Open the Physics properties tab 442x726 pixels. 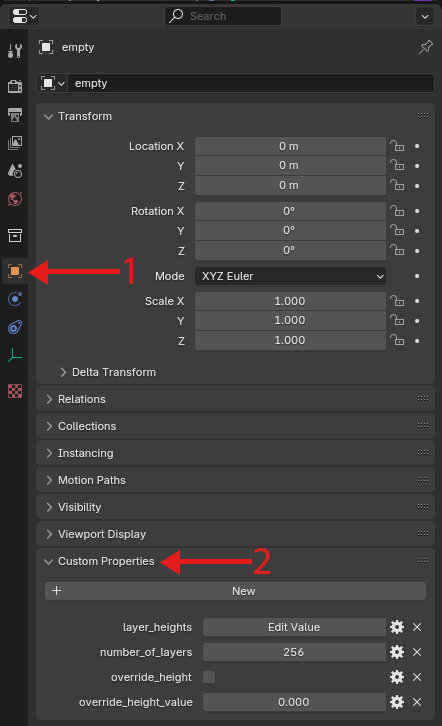15,299
